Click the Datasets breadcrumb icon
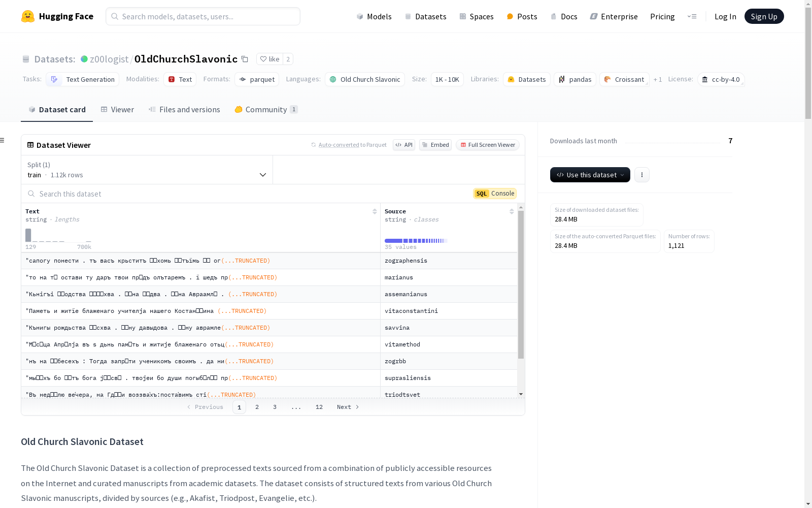The height and width of the screenshot is (508, 812). tap(26, 59)
